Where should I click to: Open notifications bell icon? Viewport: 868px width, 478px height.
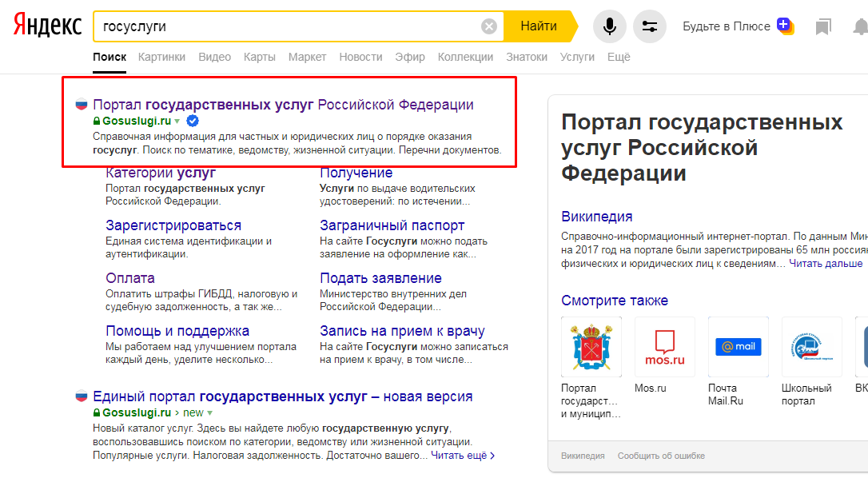860,26
